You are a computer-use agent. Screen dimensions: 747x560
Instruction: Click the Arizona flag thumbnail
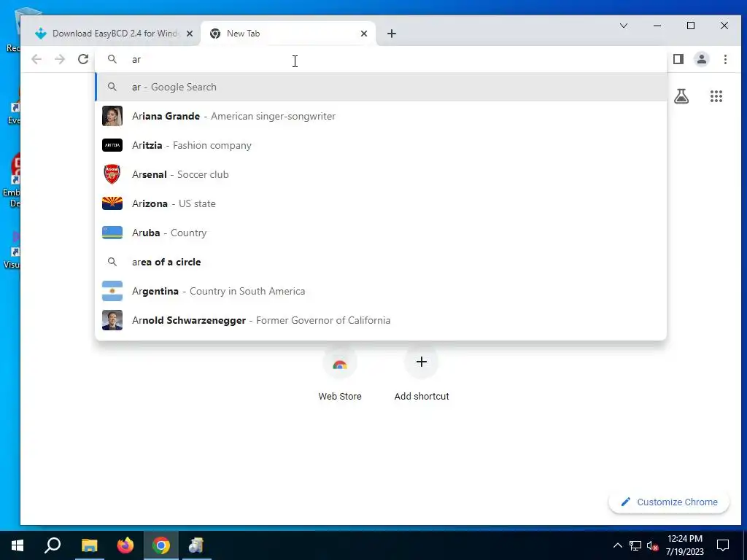click(112, 203)
